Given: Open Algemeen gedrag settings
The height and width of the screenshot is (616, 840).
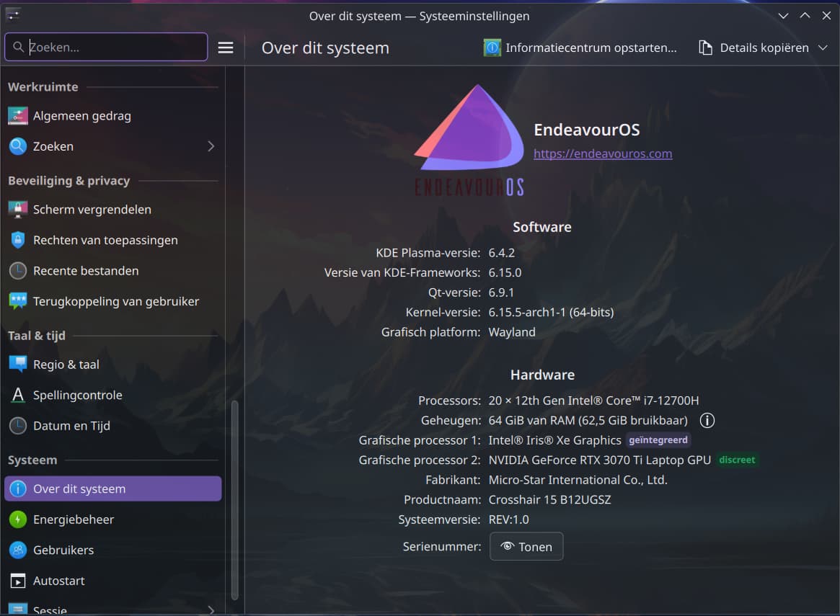Looking at the screenshot, I should point(112,115).
